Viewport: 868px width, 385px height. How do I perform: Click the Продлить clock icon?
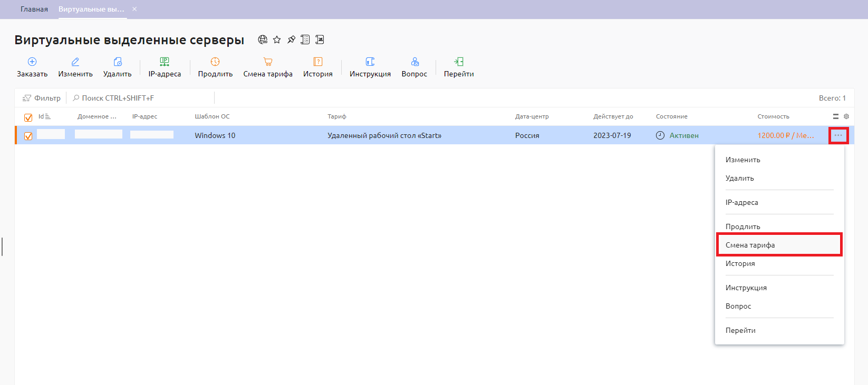(x=215, y=62)
